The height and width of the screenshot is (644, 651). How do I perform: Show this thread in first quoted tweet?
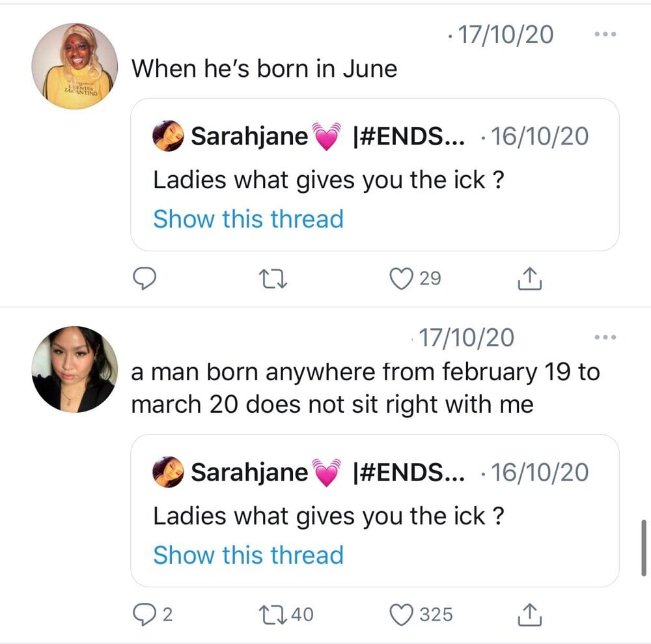pos(248,219)
